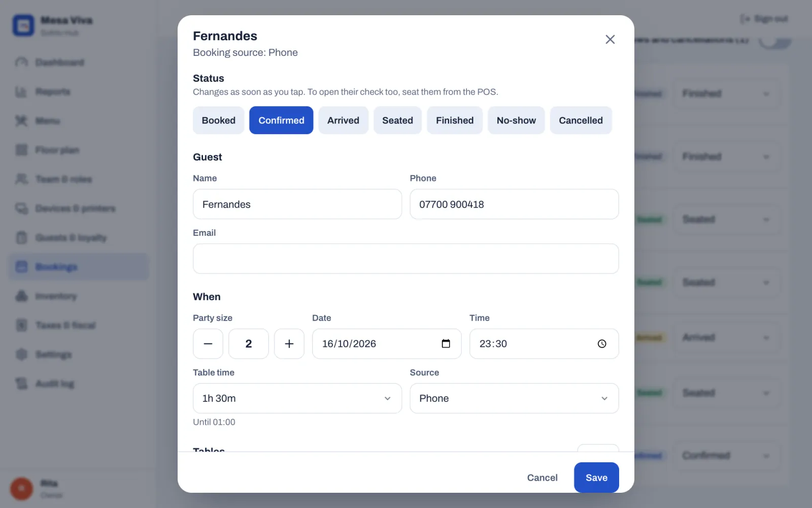
Task: Click the Guests clipboard icon
Action: coord(21,238)
